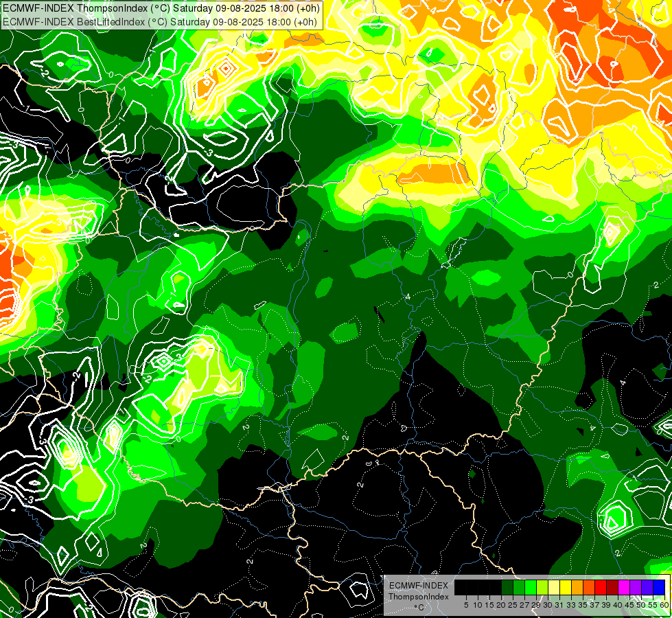
Task: Pick the dark green 20–25 legend swatch
Action: coord(507,587)
